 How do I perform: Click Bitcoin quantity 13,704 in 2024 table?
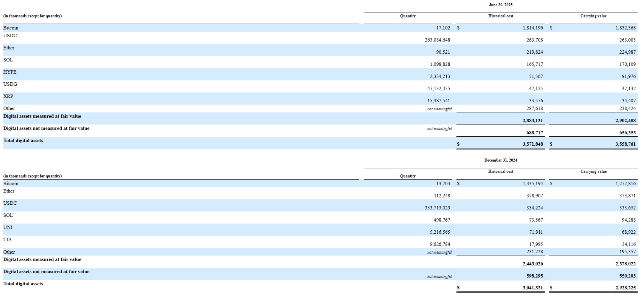(443, 184)
